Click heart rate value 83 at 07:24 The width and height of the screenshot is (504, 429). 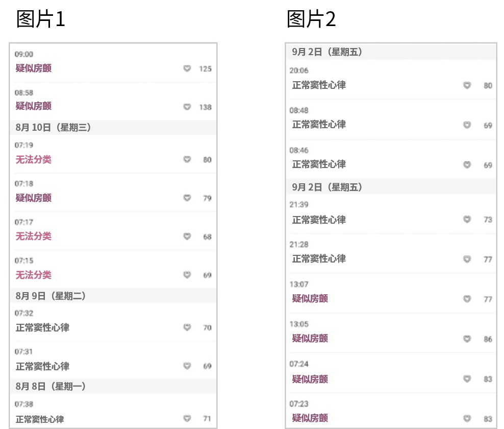tap(488, 379)
